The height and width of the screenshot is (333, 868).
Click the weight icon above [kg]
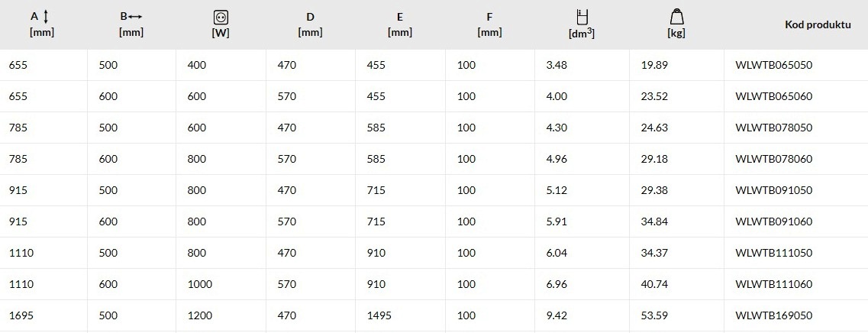(x=676, y=17)
